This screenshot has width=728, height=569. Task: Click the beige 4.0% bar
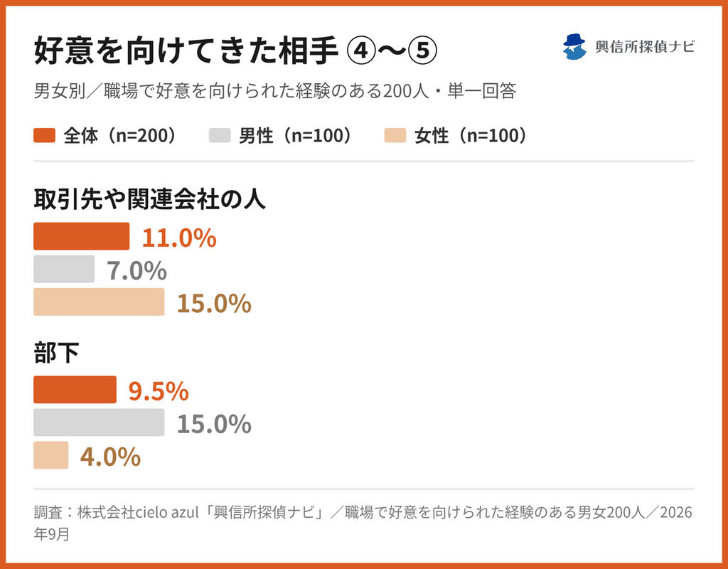pyautogui.click(x=51, y=455)
